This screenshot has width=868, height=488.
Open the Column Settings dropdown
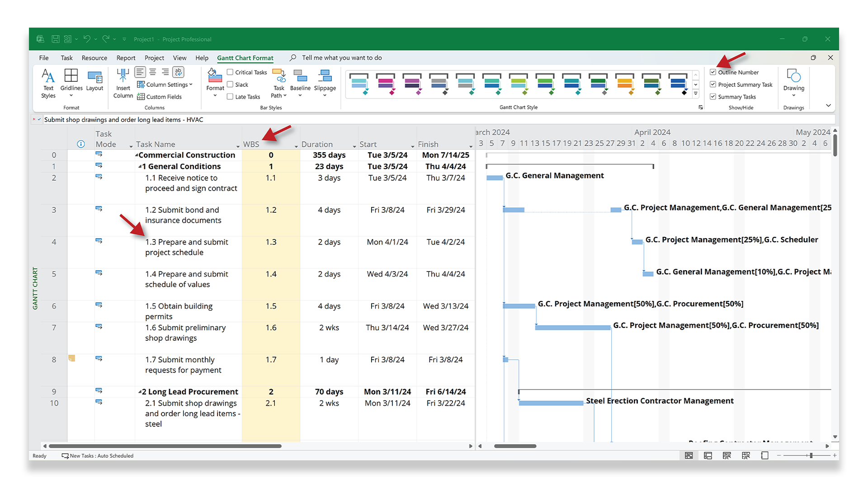tap(165, 84)
